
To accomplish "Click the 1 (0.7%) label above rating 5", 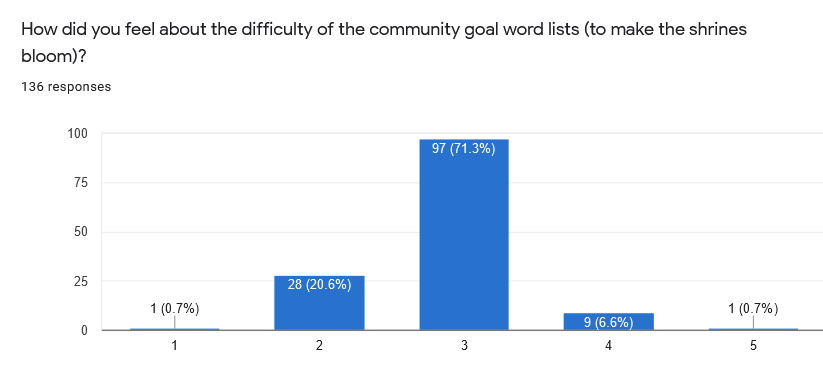I will coord(753,309).
